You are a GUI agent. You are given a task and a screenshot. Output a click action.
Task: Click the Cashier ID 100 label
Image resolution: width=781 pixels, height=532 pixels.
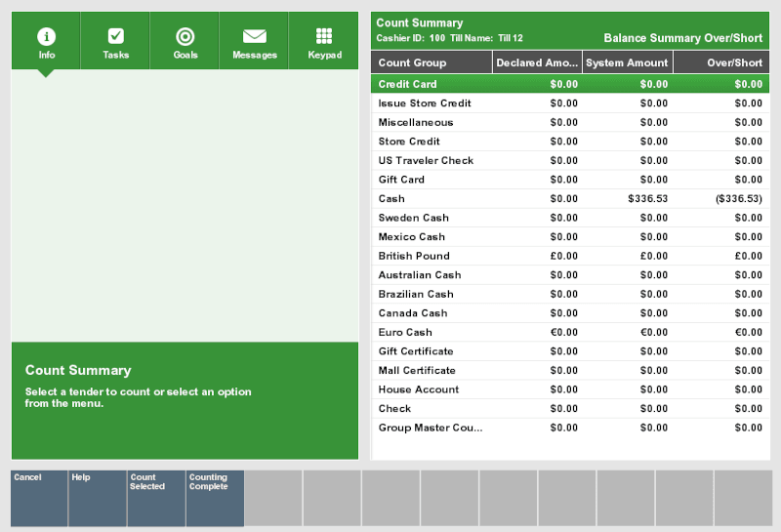click(410, 38)
